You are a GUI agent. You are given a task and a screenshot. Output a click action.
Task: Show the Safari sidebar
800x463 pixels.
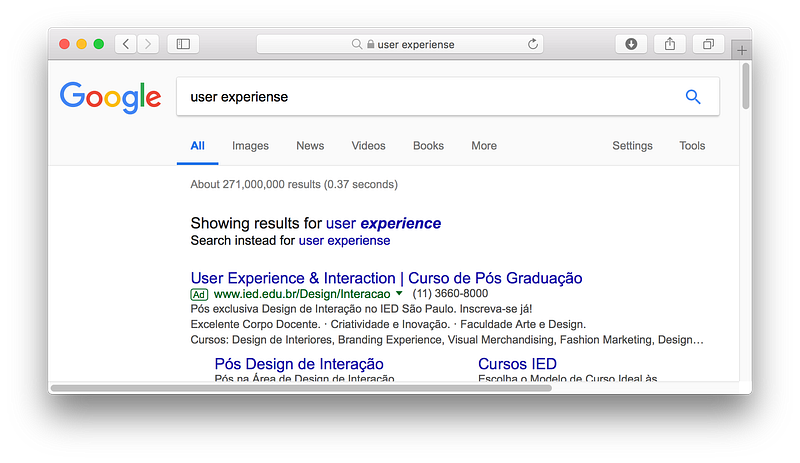click(183, 44)
